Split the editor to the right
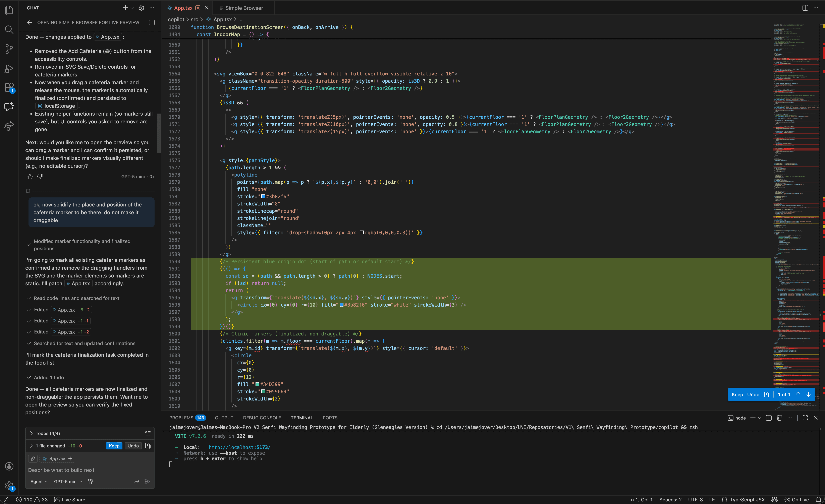Image resolution: width=825 pixels, height=504 pixels. coord(805,8)
